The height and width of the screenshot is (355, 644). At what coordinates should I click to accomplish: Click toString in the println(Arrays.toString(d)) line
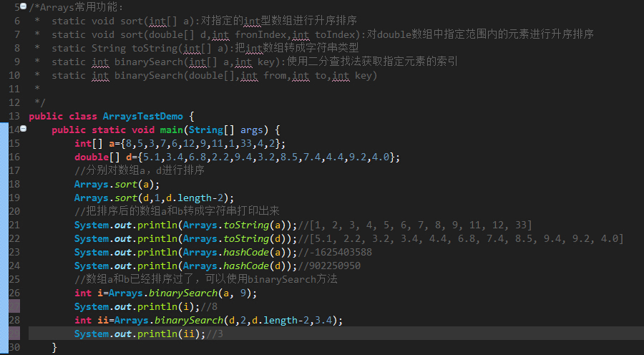pyautogui.click(x=246, y=239)
